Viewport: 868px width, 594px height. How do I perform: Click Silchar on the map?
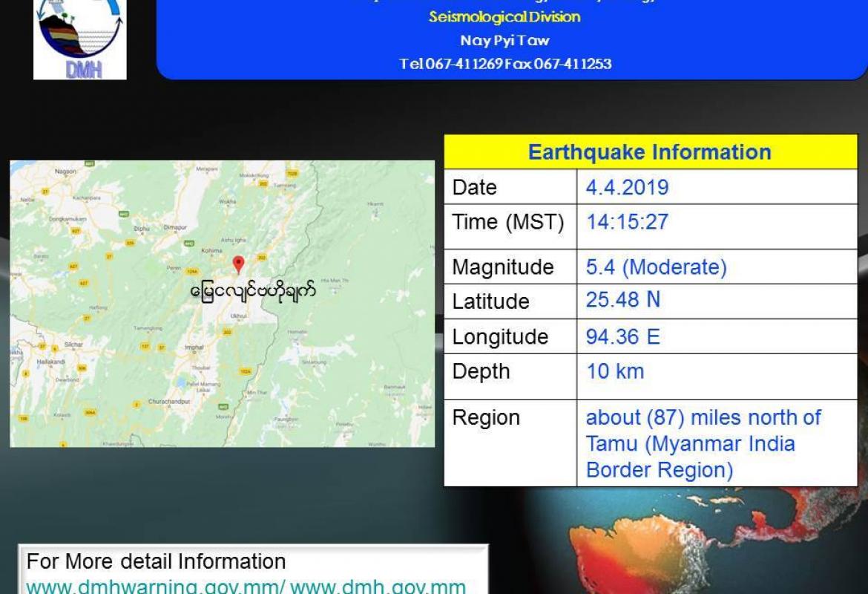click(73, 344)
